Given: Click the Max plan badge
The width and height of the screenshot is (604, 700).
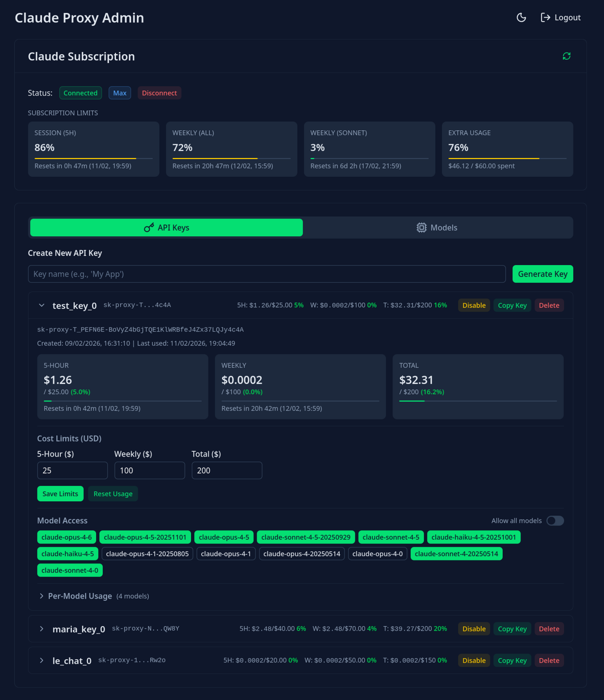Looking at the screenshot, I should tap(120, 93).
